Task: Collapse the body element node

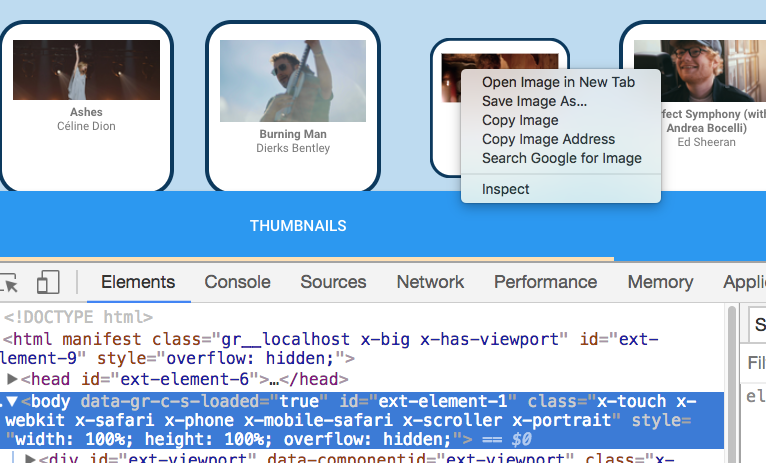Action: (x=12, y=401)
